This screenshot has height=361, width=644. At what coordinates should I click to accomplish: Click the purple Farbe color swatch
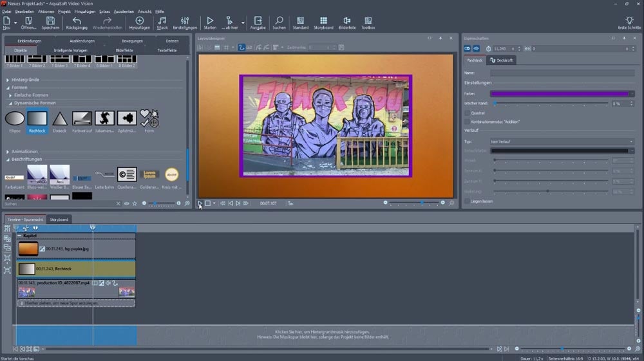[x=559, y=94]
